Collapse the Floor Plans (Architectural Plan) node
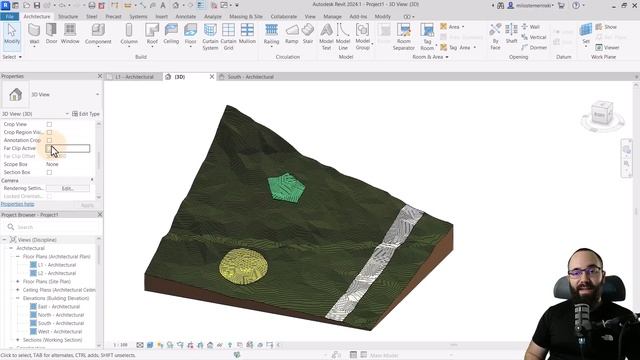The image size is (640, 360). (18, 256)
